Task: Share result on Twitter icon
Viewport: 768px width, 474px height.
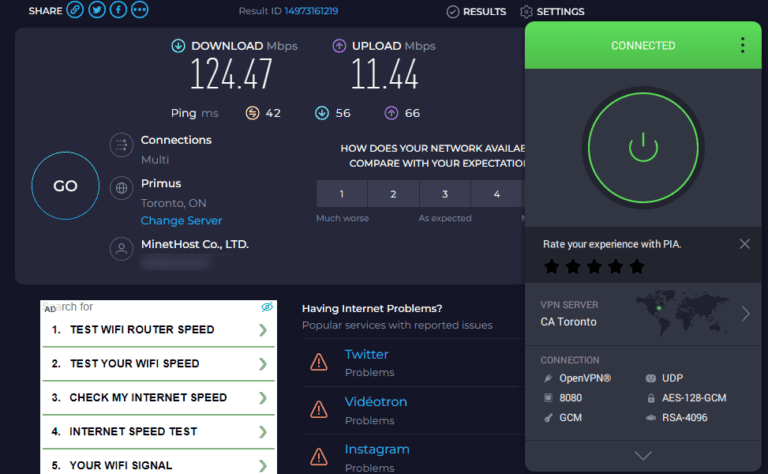Action: 97,10
